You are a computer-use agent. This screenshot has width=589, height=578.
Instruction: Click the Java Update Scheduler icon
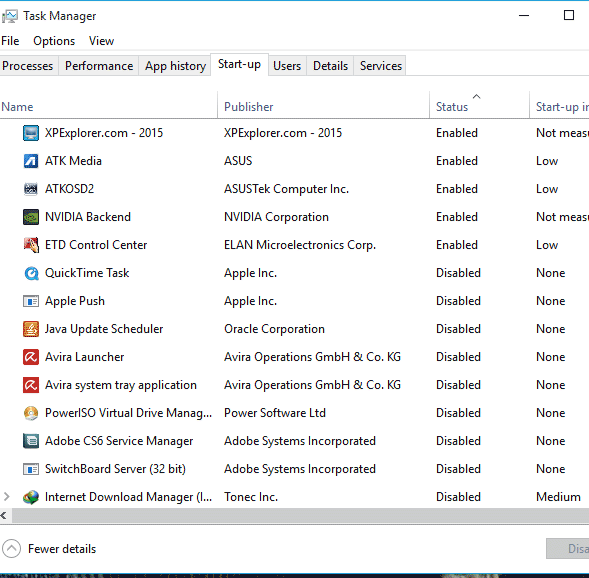coord(31,329)
